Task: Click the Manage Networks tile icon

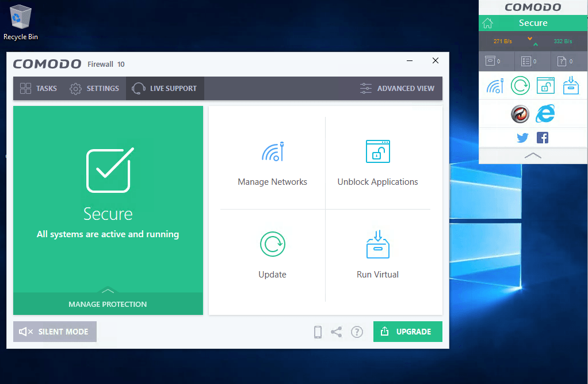Action: point(273,151)
